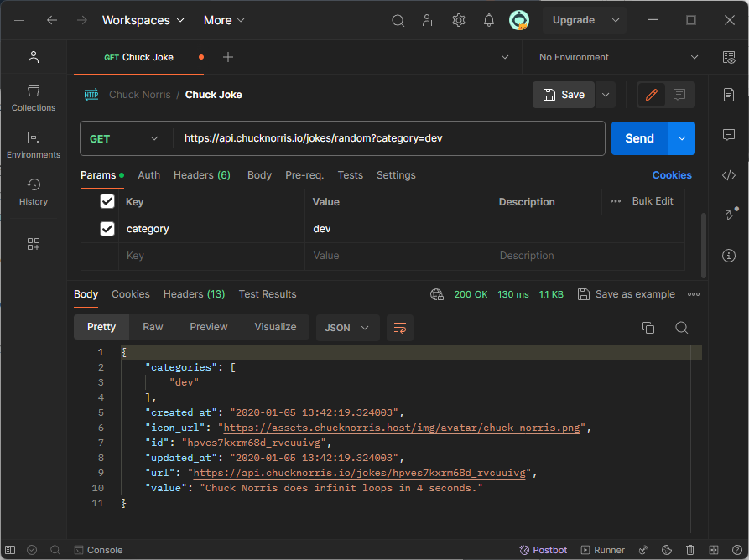Open the Environments sidebar section
The image size is (749, 560).
[34, 145]
